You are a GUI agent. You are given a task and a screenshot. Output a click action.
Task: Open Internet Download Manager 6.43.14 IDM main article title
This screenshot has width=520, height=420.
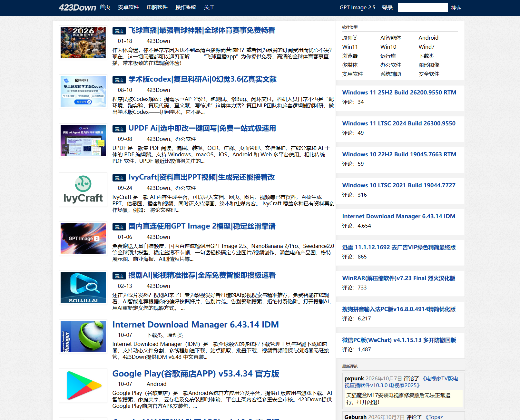pos(195,325)
